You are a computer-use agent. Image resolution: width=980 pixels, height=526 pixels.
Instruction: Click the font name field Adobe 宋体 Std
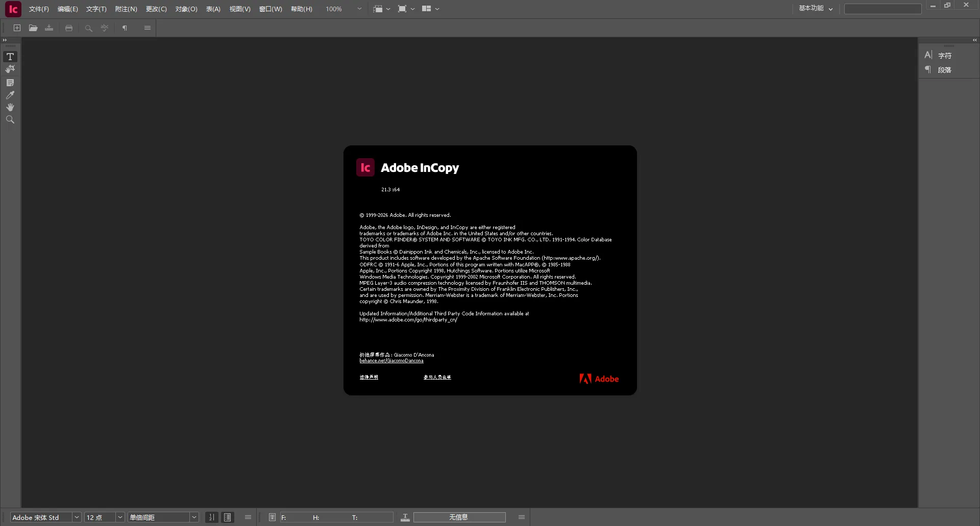(41, 517)
